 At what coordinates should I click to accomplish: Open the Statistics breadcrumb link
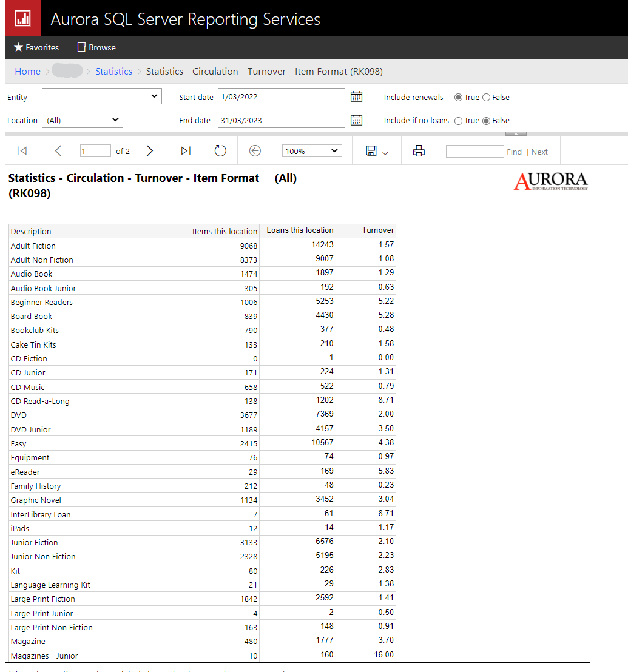pyautogui.click(x=113, y=72)
